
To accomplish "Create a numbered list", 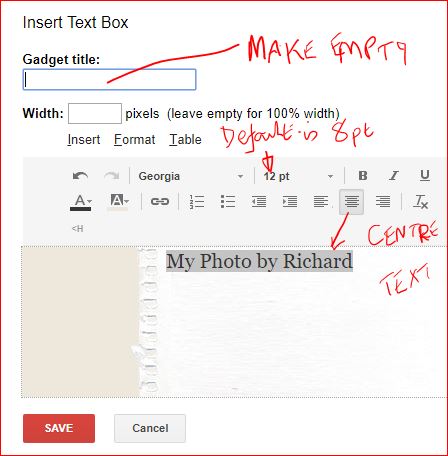I will [197, 201].
